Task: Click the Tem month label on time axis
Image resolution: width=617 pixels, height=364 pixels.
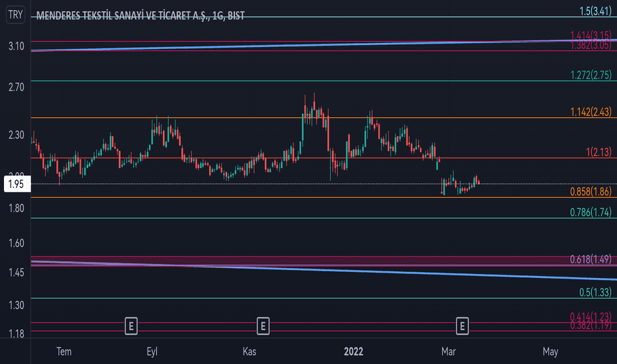Action: tap(64, 351)
